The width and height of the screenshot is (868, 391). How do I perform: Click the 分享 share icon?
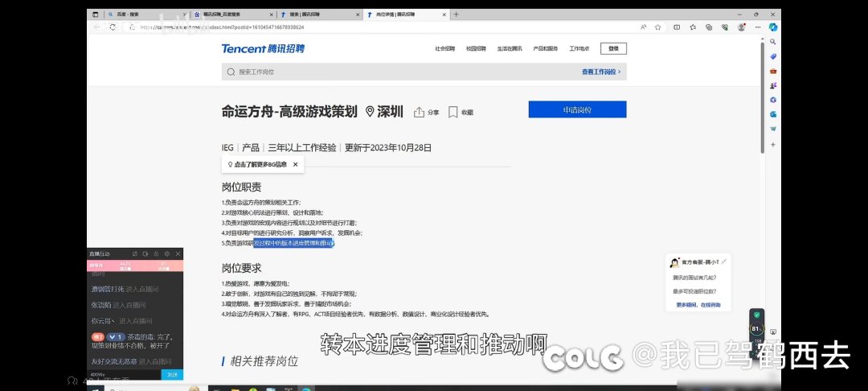[x=419, y=112]
